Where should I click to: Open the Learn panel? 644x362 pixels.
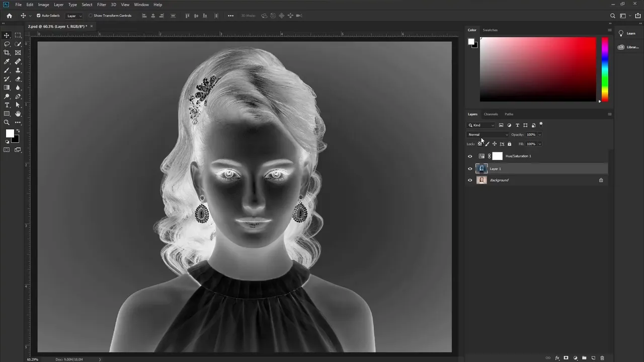click(x=627, y=33)
